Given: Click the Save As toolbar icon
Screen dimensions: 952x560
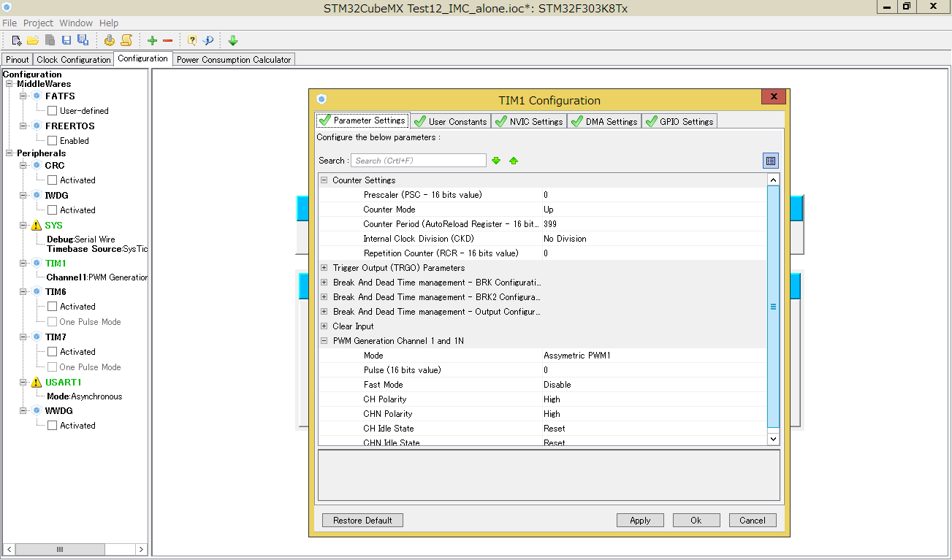Looking at the screenshot, I should pyautogui.click(x=82, y=40).
